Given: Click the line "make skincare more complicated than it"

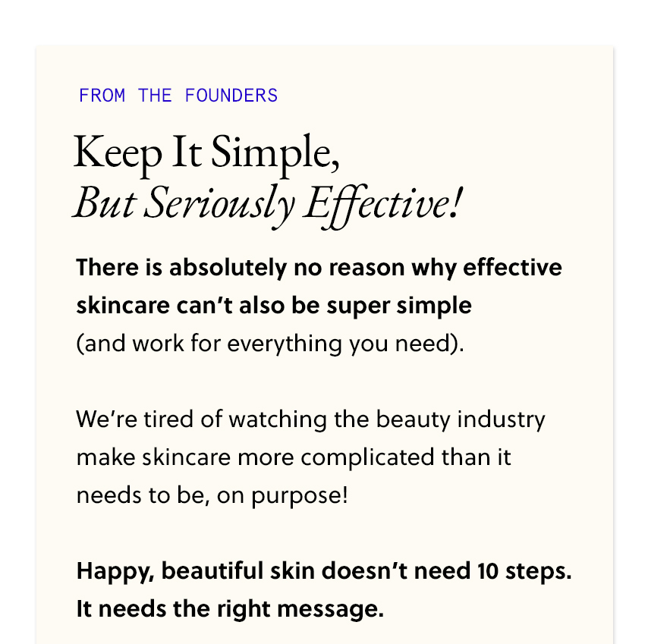Looking at the screenshot, I should (294, 457).
